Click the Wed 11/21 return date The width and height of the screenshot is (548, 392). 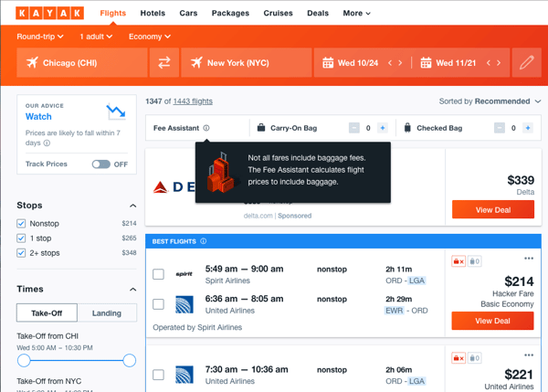tap(456, 63)
